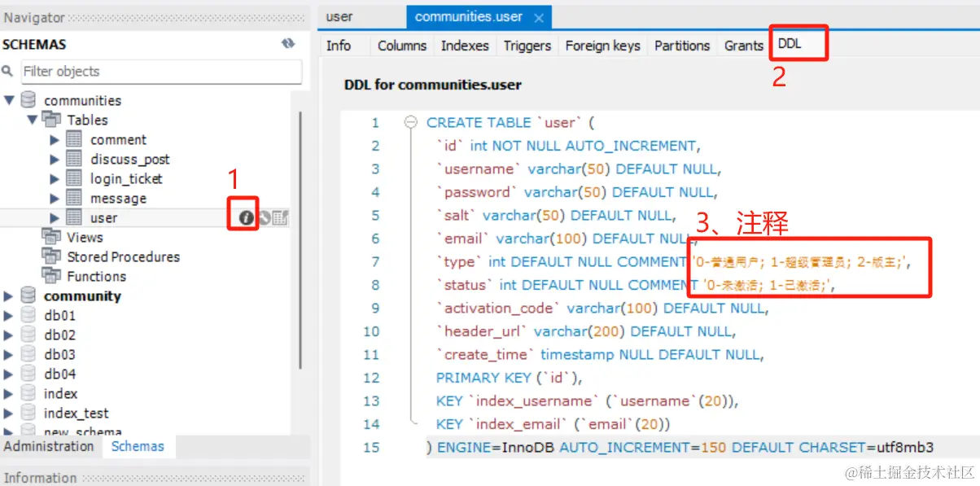This screenshot has height=486, width=980.
Task: Expand the login_ticket table node
Action: coord(55,178)
